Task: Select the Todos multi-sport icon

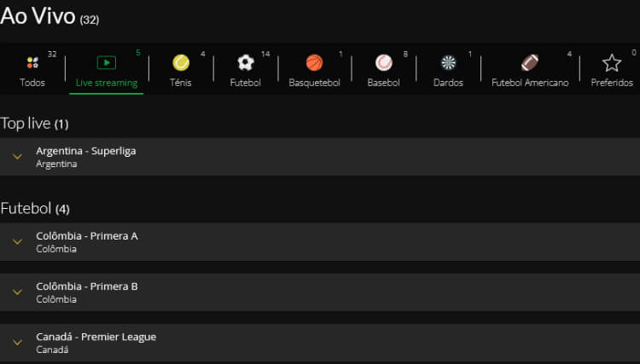Action: (x=32, y=62)
